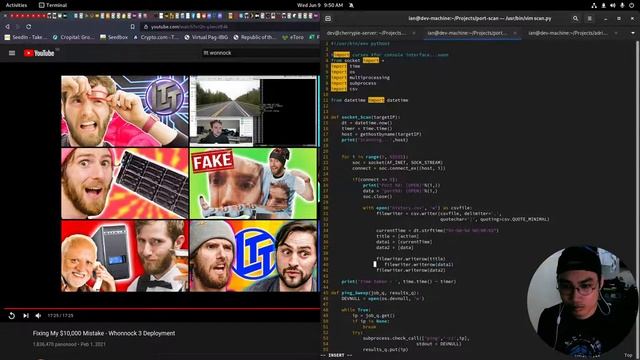Go forward in the browser
This screenshot has width=640, height=360.
pyautogui.click(x=18, y=27)
